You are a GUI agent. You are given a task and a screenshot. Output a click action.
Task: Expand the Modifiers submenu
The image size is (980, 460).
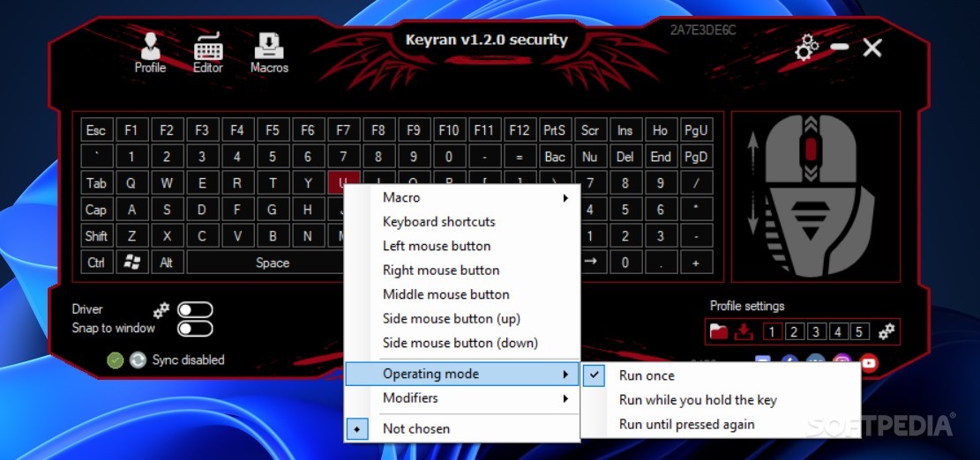462,397
